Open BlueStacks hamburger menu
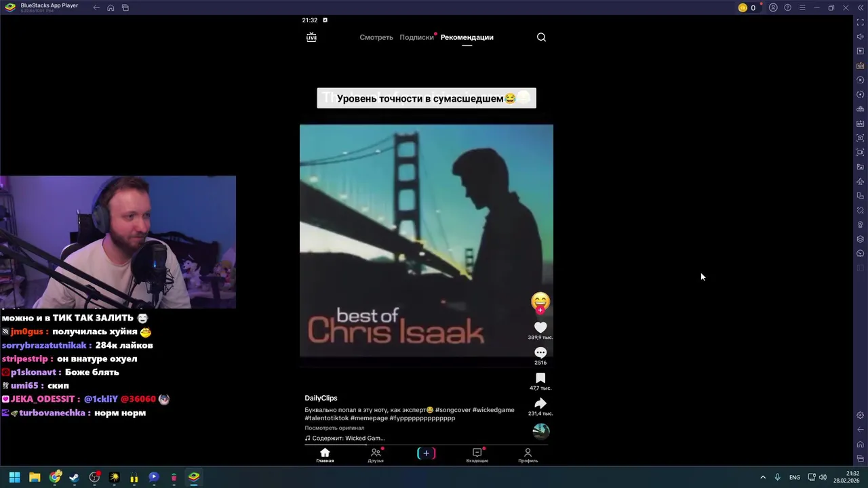This screenshot has width=868, height=488. click(802, 7)
